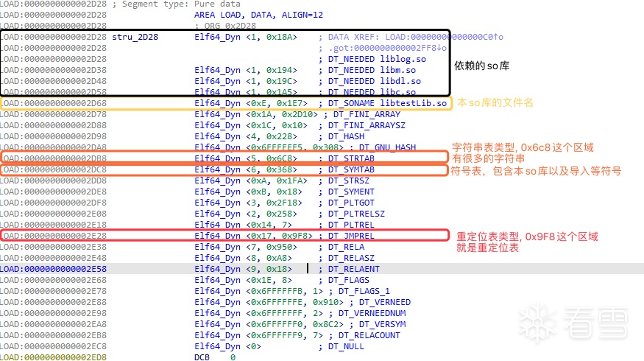Click the DT_NULL comment
This screenshot has height=361, width=644.
pos(346,346)
